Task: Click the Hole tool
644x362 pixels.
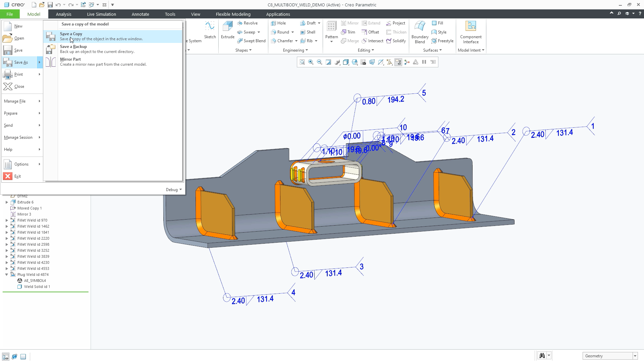Action: [278, 23]
